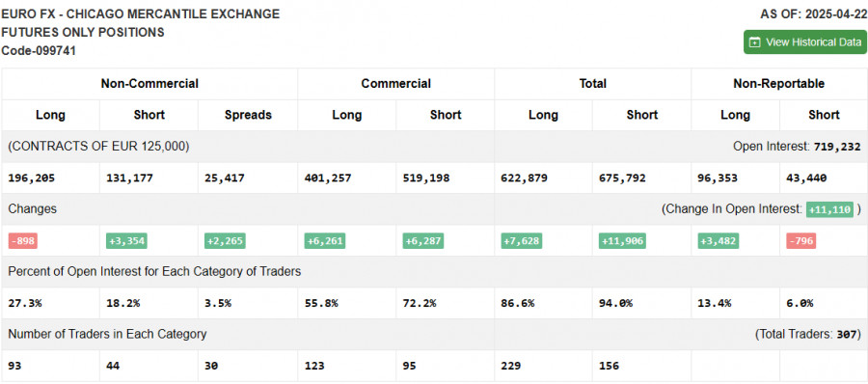Select the Non-Commercial column header

pos(149,84)
